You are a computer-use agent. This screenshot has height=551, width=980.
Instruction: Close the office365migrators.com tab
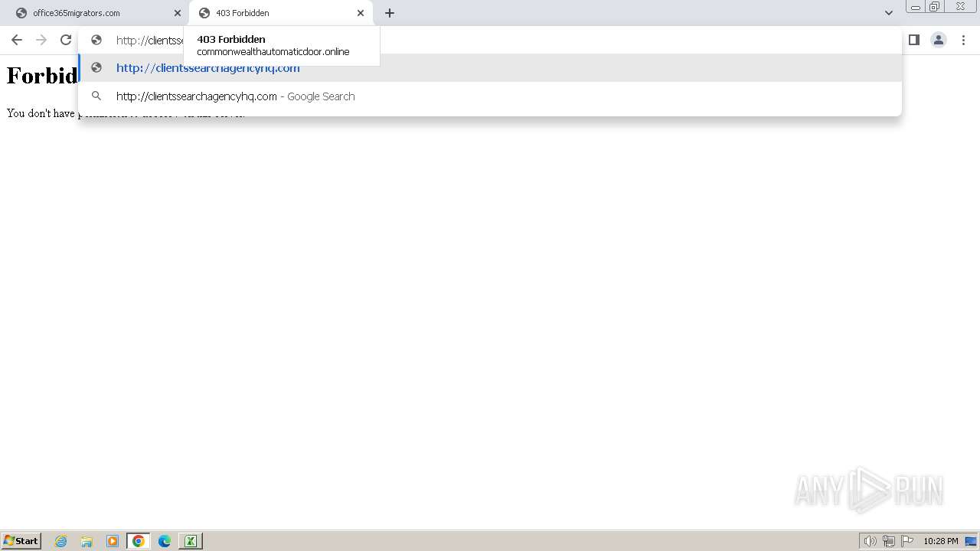click(178, 13)
